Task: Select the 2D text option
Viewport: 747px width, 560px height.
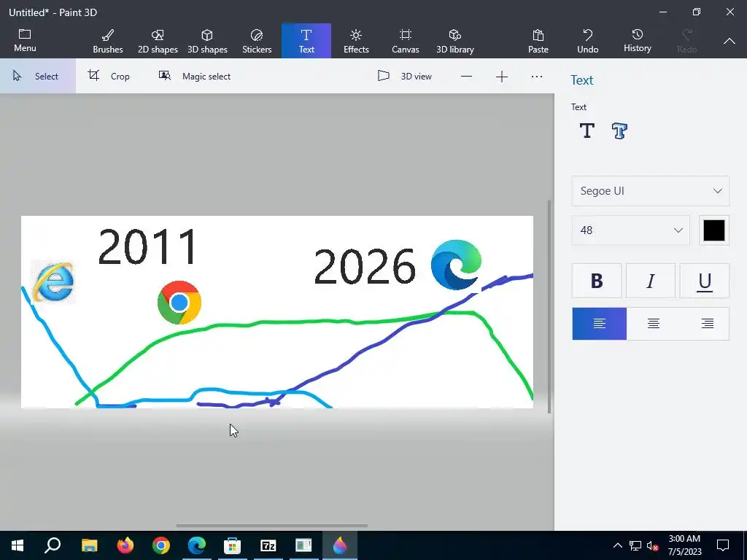Action: tap(587, 131)
